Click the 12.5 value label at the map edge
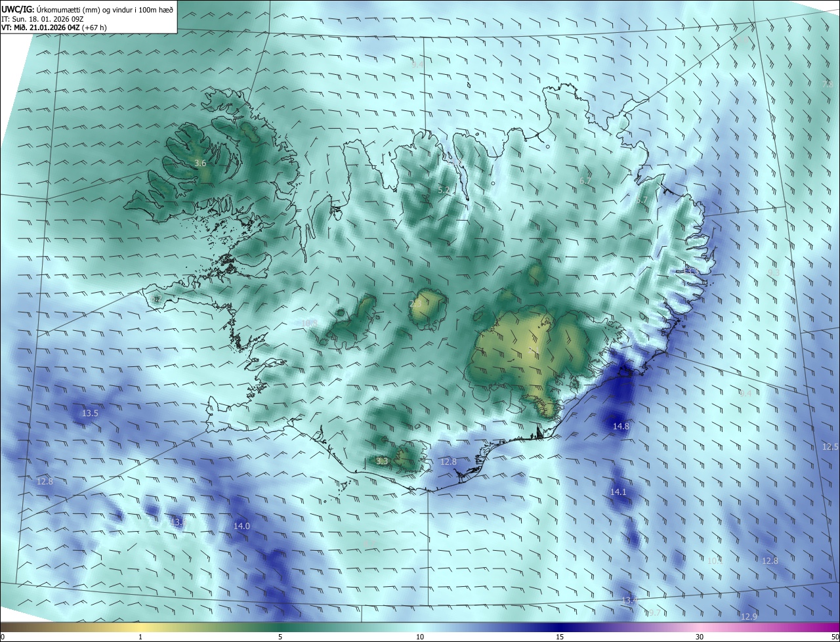 [x=830, y=446]
